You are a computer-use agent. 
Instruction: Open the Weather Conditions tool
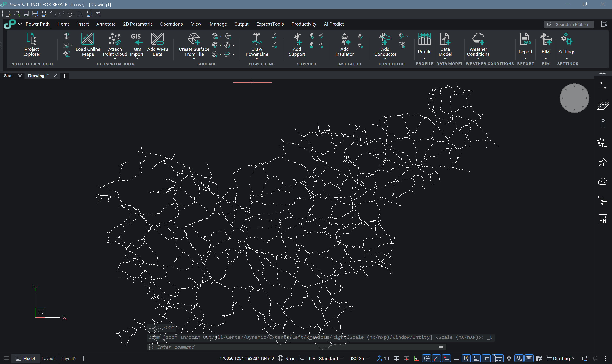(478, 45)
